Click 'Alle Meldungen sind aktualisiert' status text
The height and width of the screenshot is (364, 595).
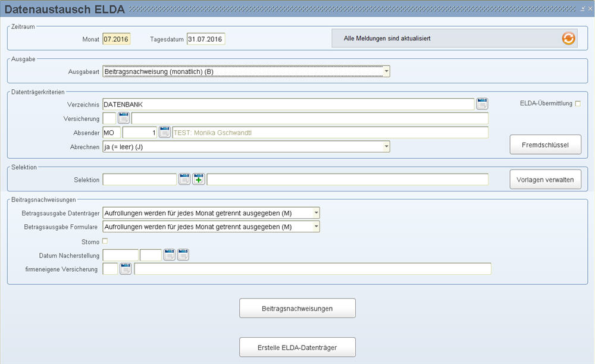pyautogui.click(x=387, y=38)
